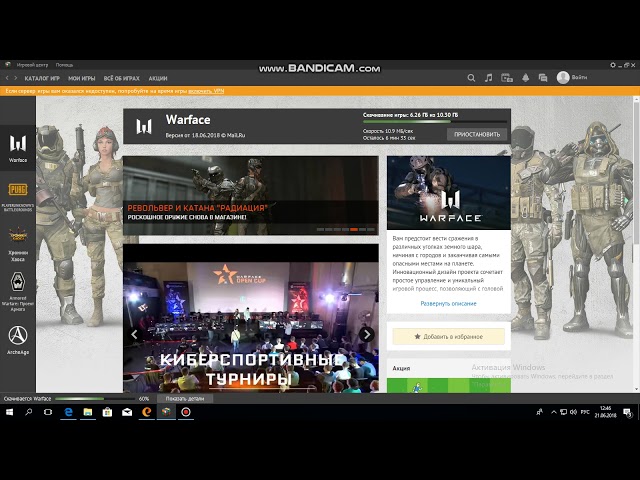Image resolution: width=640 pixels, height=480 pixels.
Task: Click the game center logo icon in the title bar
Action: click(x=7, y=64)
